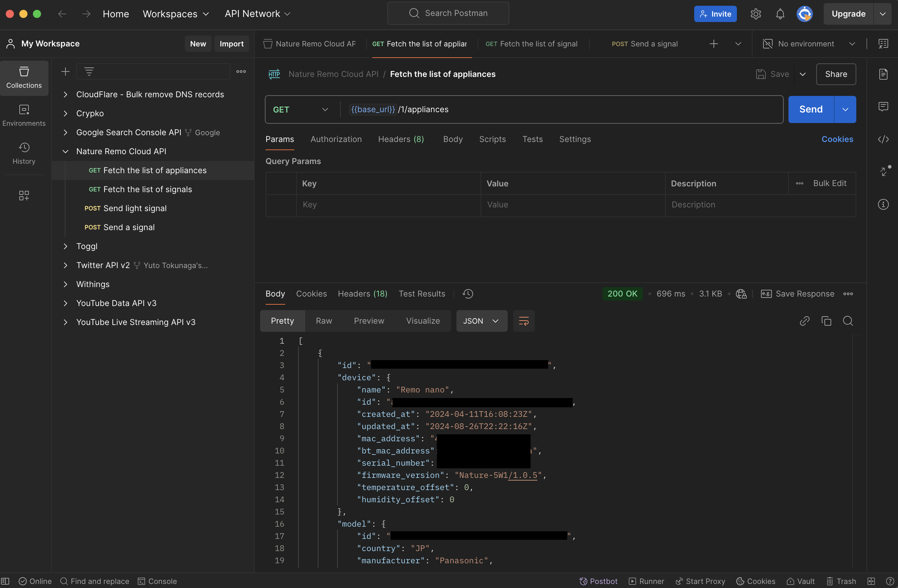Open the notifications bell
This screenshot has width=898, height=588.
780,14
